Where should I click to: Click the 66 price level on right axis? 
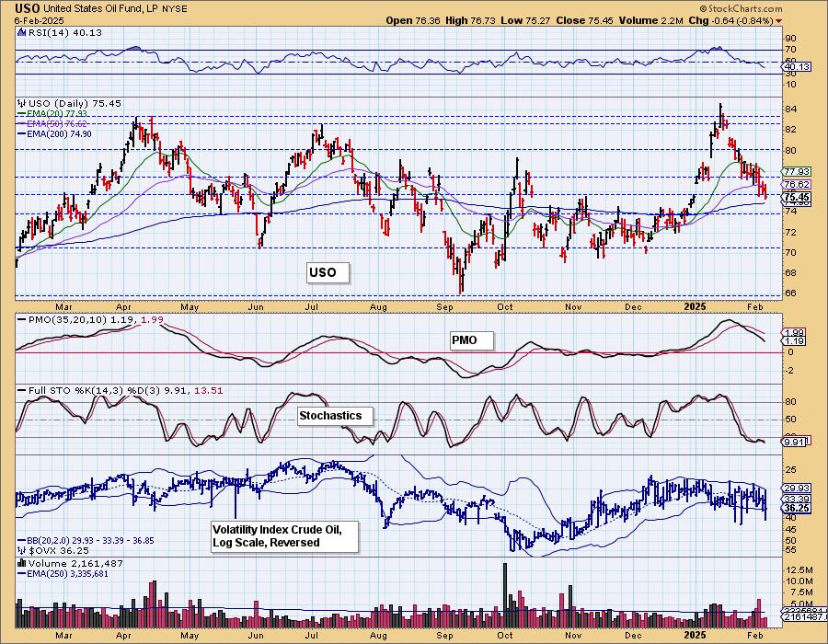pyautogui.click(x=791, y=293)
